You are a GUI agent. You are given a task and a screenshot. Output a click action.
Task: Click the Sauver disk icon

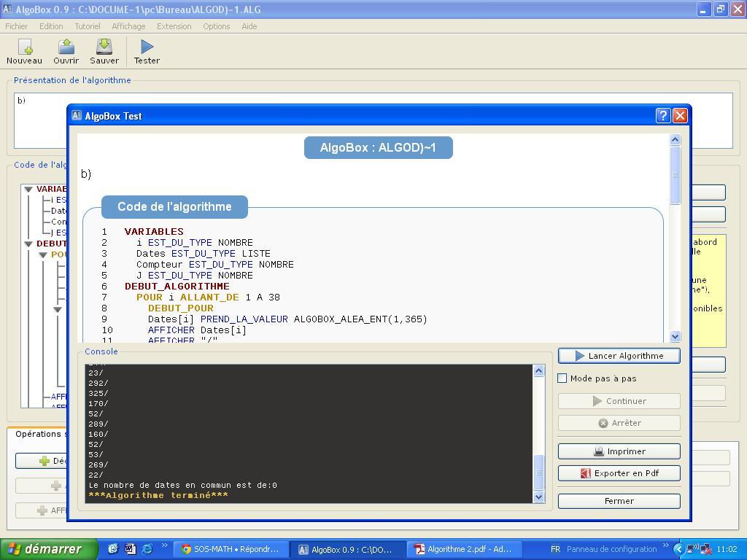(104, 47)
